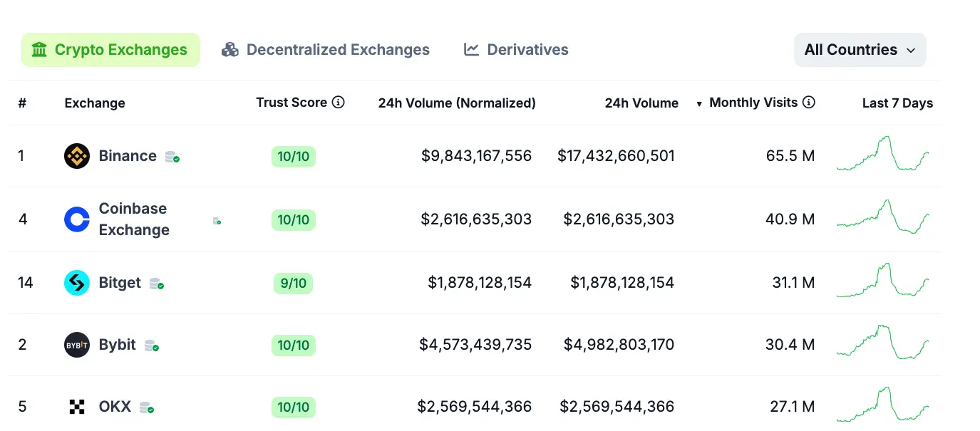980x431 pixels.
Task: Open the Binance exchange link
Action: [x=128, y=155]
